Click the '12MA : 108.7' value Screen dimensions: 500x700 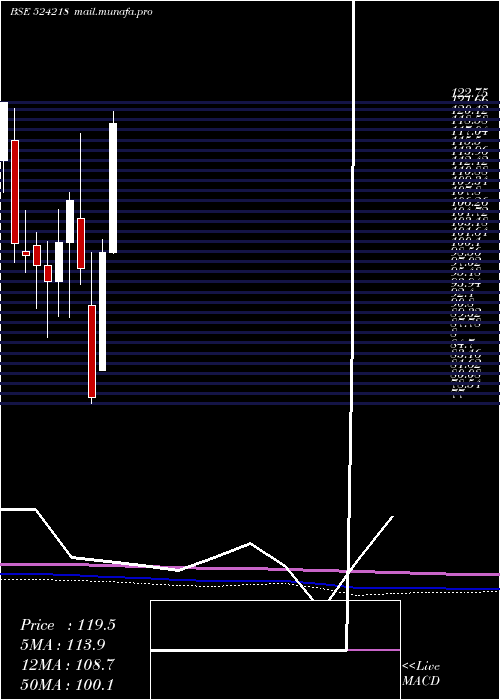coord(67,665)
